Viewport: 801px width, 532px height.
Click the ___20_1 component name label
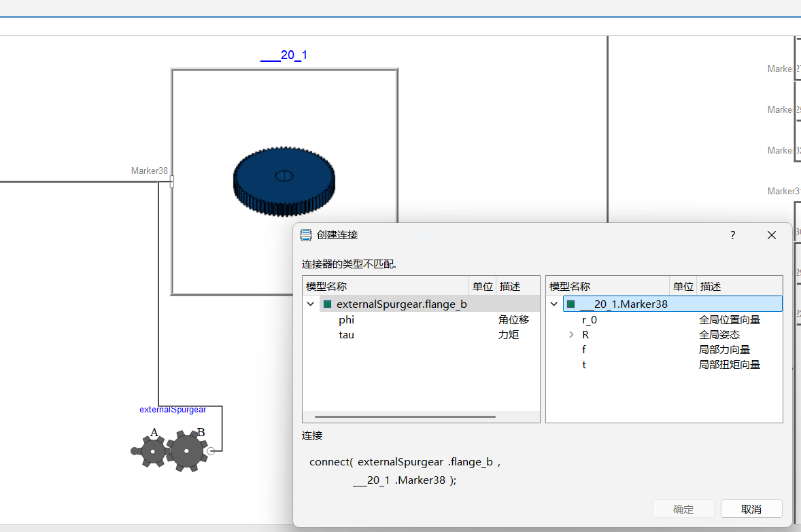[284, 55]
